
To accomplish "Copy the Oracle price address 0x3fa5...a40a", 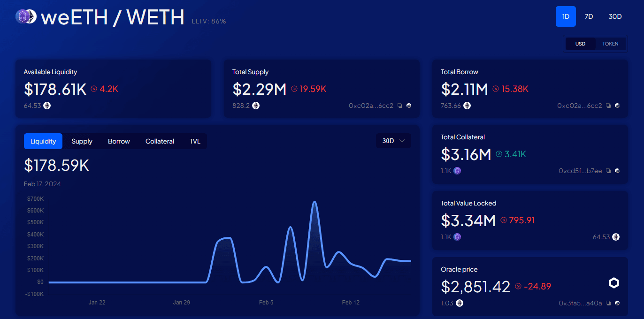I will pos(608,304).
